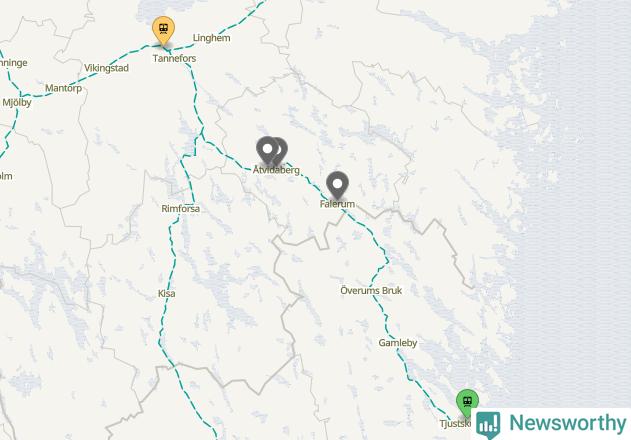
Task: Select the Mjölby place name
Action: pyautogui.click(x=16, y=102)
